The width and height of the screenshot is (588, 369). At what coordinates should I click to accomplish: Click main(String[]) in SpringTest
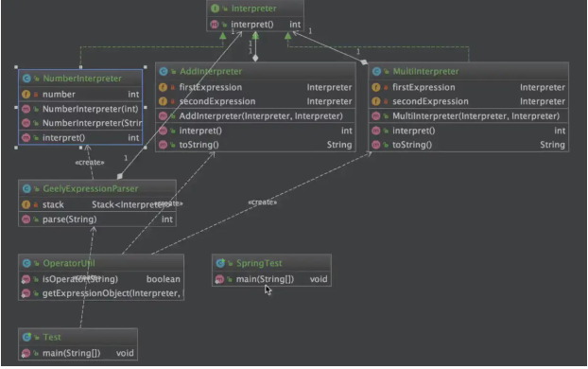(x=271, y=279)
